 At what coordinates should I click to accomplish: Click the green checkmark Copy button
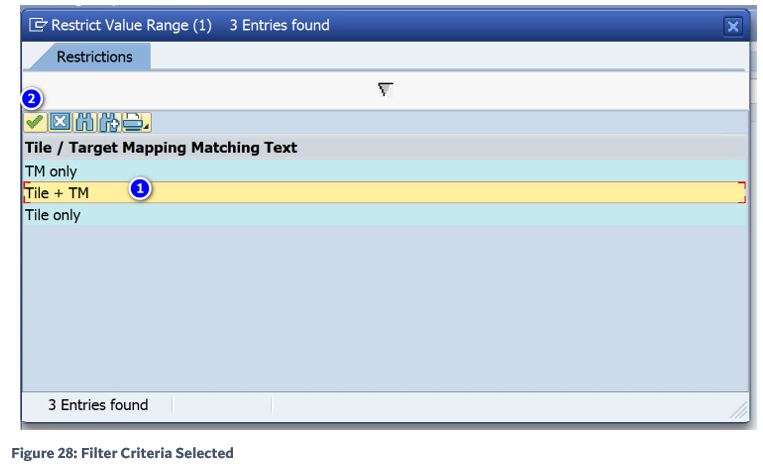point(35,123)
